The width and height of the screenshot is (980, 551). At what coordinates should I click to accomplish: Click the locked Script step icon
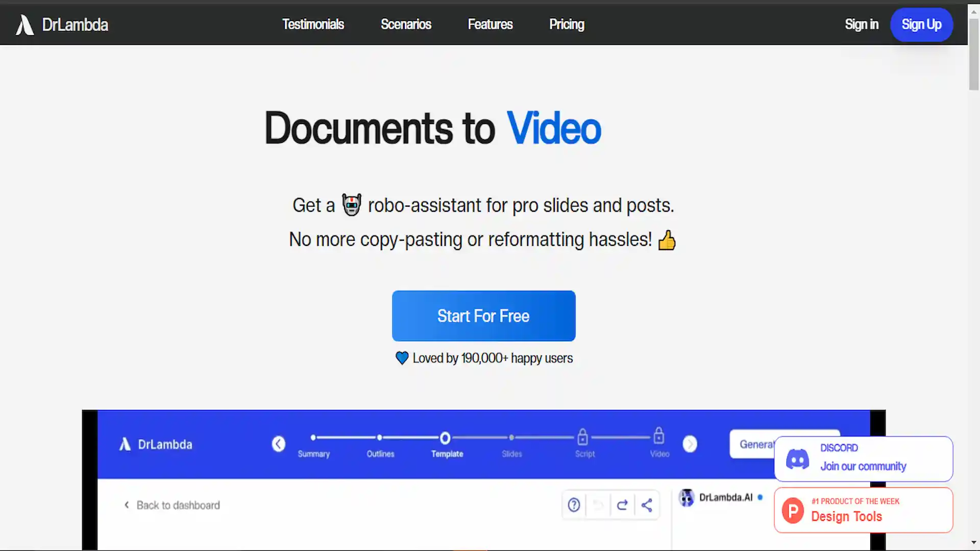tap(582, 437)
